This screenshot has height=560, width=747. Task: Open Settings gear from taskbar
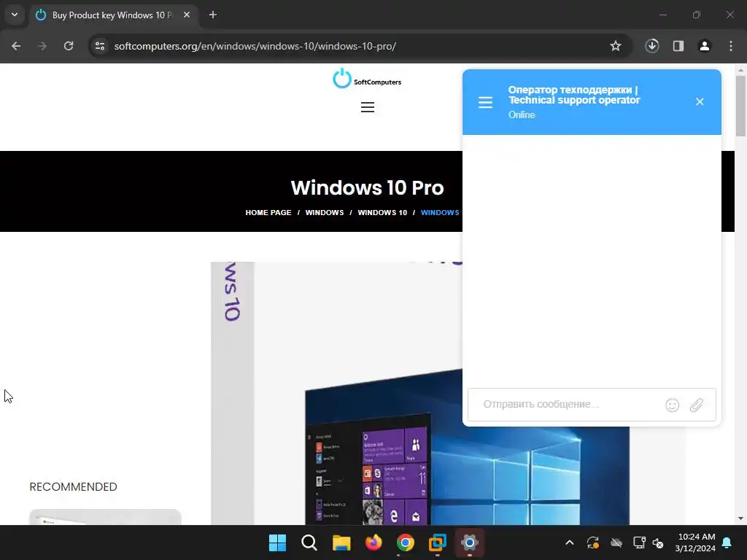469,542
